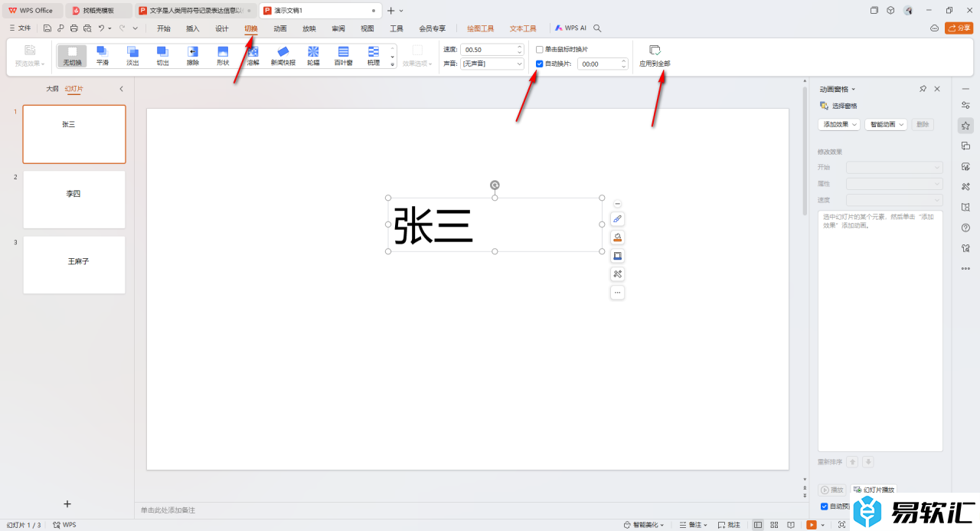Select the 擦除 transition effect
The width and height of the screenshot is (980, 531).
[193, 56]
